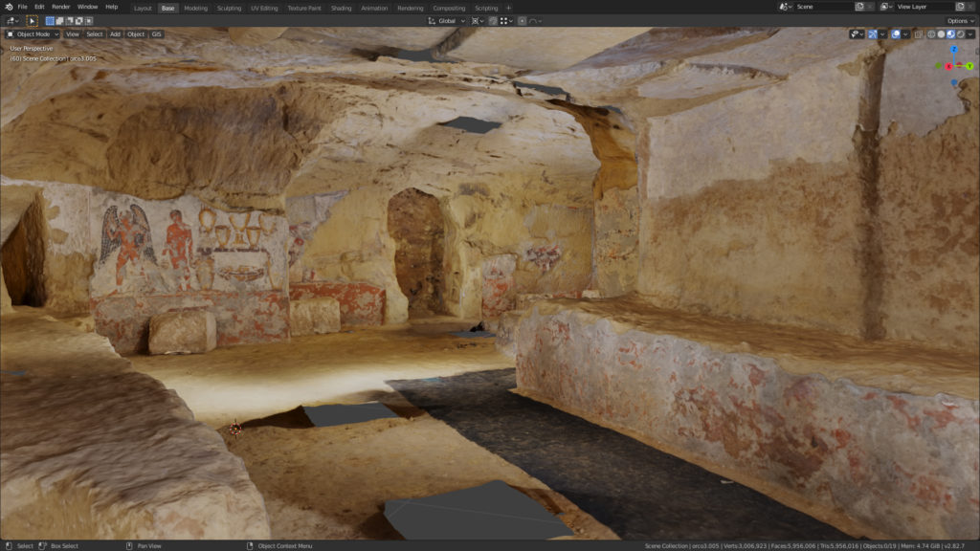
Task: Toggle show overlays button
Action: pyautogui.click(x=896, y=34)
